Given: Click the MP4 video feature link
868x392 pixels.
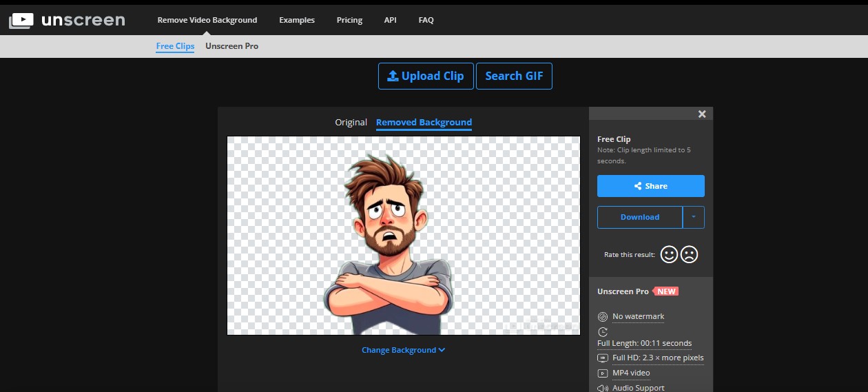Looking at the screenshot, I should tap(631, 373).
